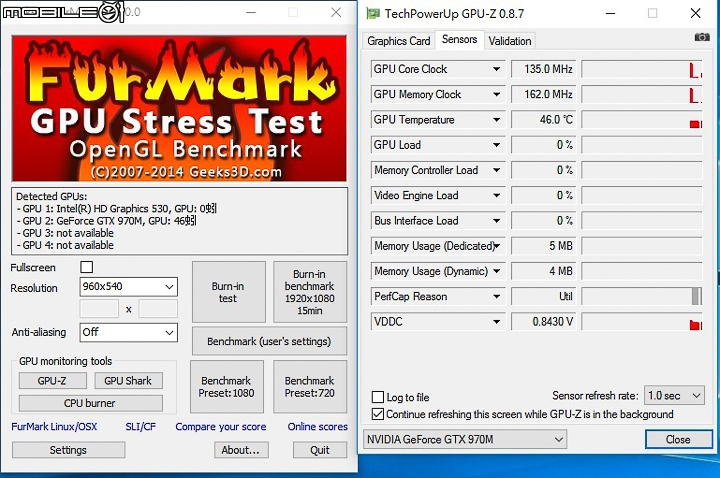Open FurMark Settings
720x478 pixels.
pyautogui.click(x=68, y=450)
